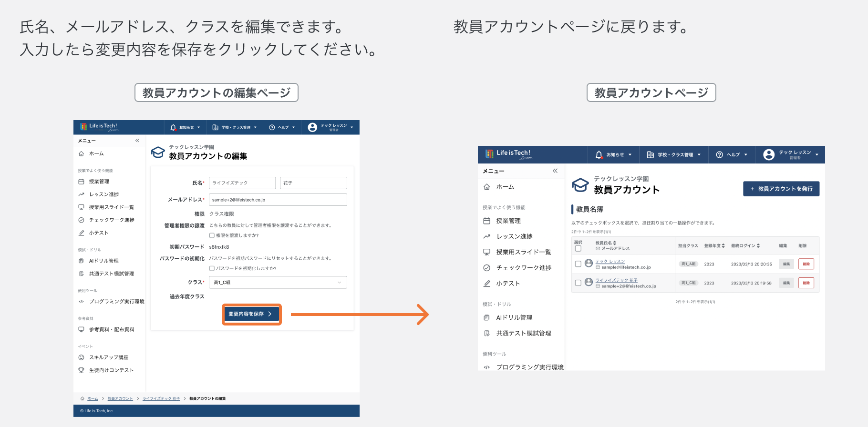The image size is (868, 427).
Task: Open the クラス dropdown showing 高1_C組
Action: point(278,283)
